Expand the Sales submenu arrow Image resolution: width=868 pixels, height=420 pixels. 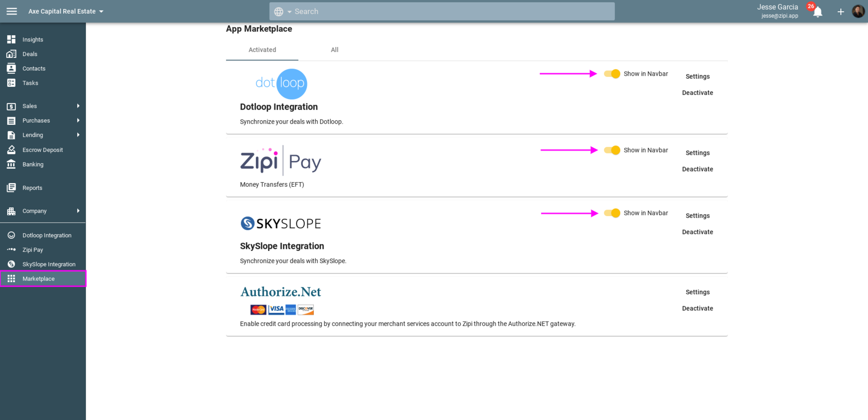(x=78, y=106)
